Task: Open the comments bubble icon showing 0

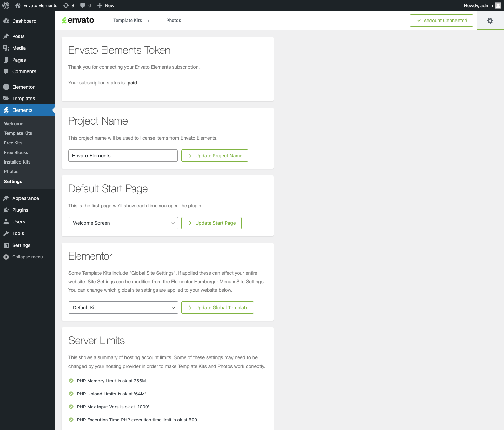Action: click(x=83, y=5)
